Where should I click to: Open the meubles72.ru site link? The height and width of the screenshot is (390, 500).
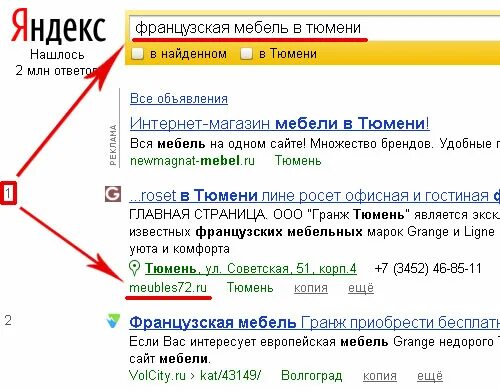click(x=168, y=287)
